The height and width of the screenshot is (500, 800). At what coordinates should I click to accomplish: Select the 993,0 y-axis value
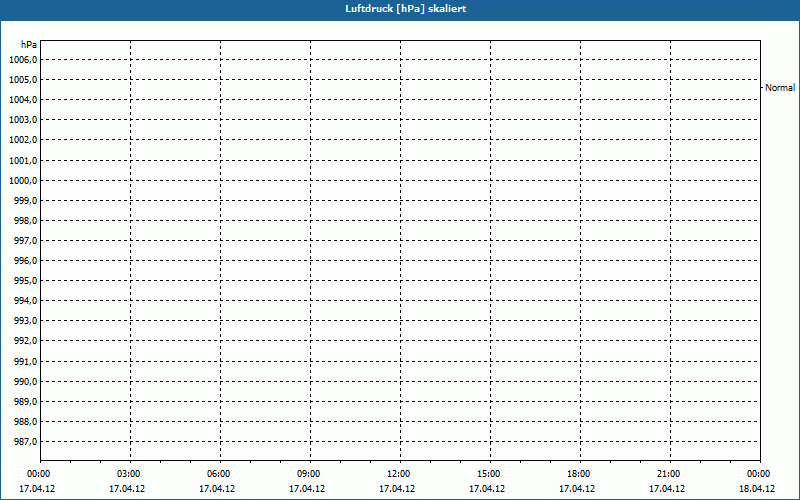click(x=26, y=321)
